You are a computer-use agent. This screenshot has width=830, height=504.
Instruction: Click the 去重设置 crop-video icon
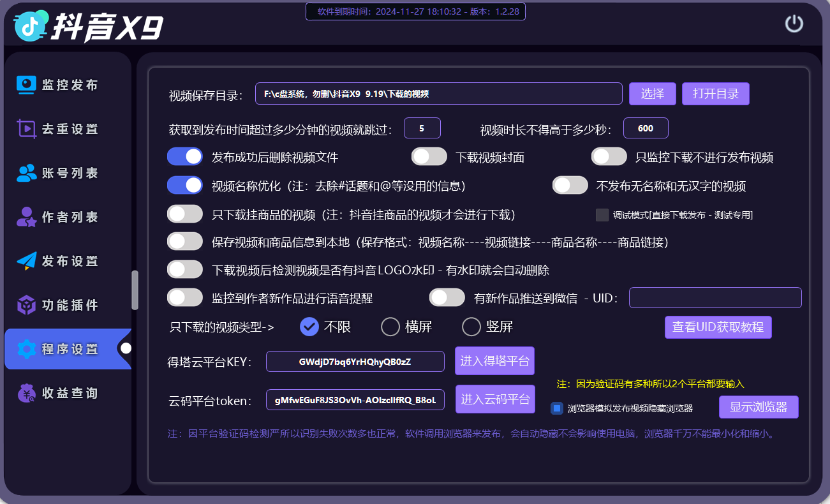(26, 129)
